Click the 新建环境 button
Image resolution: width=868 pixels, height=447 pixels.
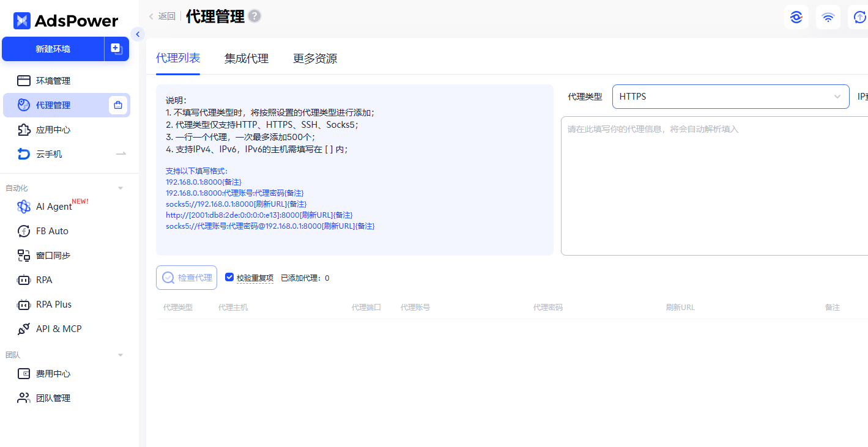pos(53,49)
